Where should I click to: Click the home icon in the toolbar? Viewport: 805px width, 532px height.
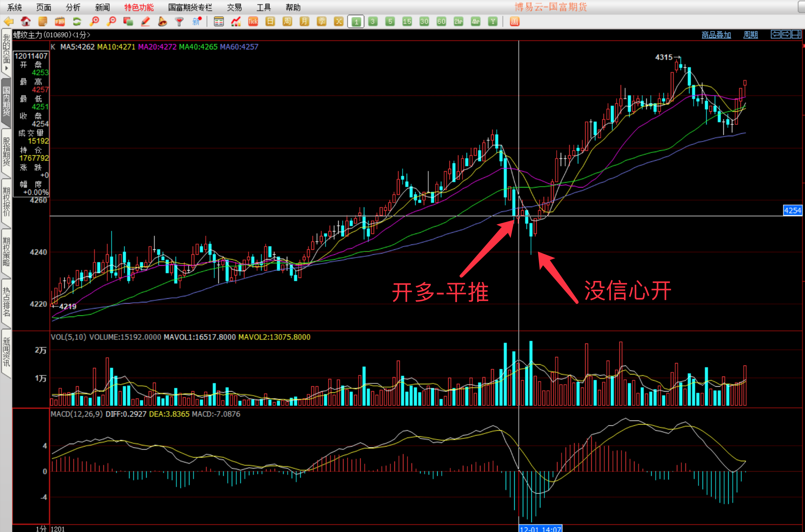coord(25,22)
